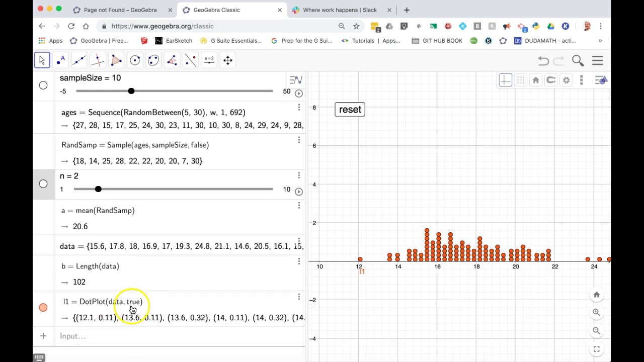644x362 pixels.
Task: Reload the current page
Action: (x=71, y=26)
